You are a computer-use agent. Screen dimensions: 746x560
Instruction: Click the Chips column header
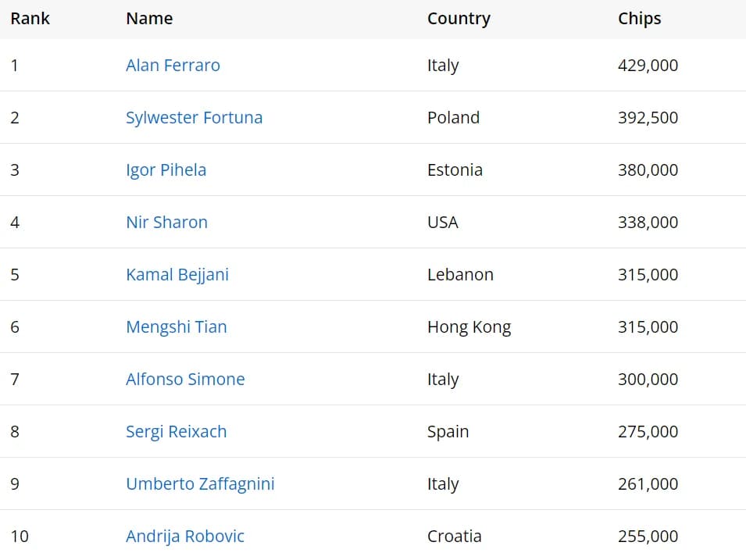click(640, 19)
